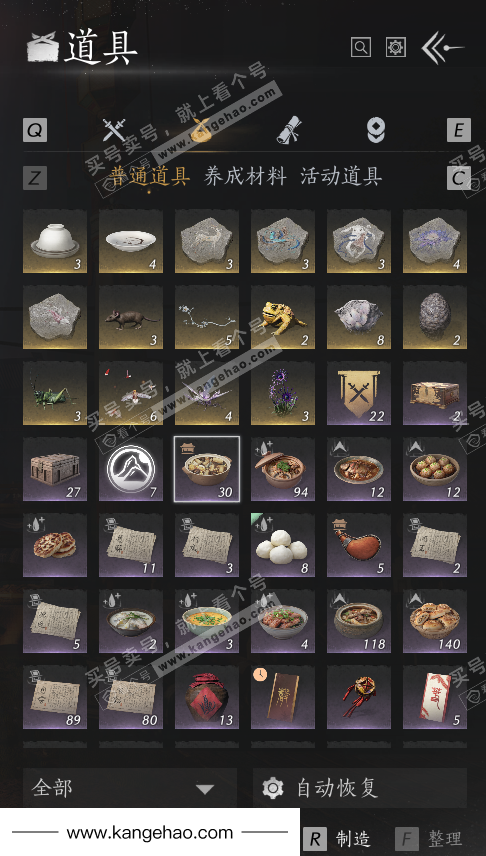Select the golden toad item

click(283, 317)
